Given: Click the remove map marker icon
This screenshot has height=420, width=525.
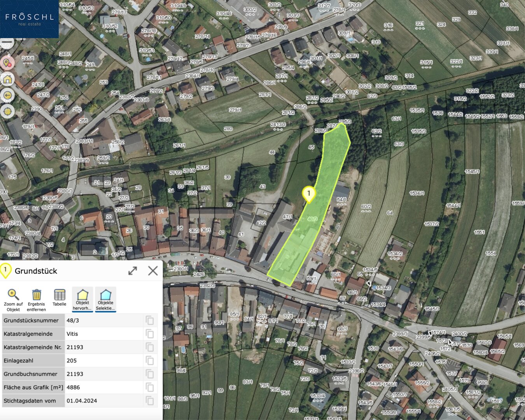Looking at the screenshot, I should click(x=7, y=63).
